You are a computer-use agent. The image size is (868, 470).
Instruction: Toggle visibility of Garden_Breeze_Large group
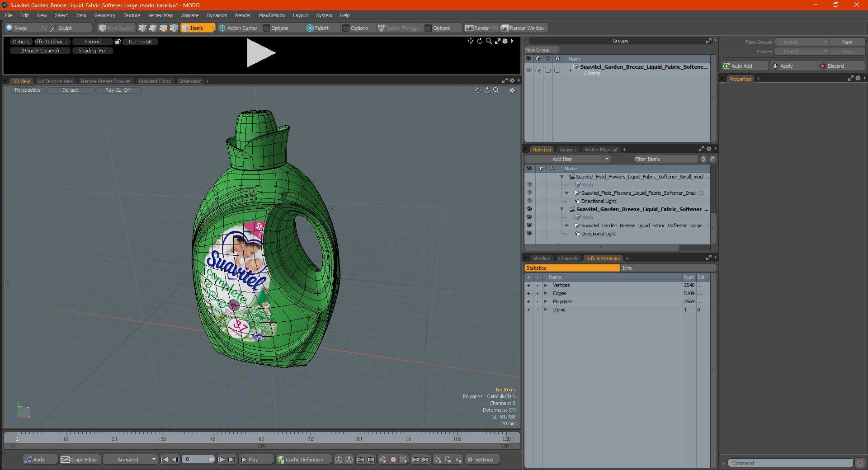(529, 226)
